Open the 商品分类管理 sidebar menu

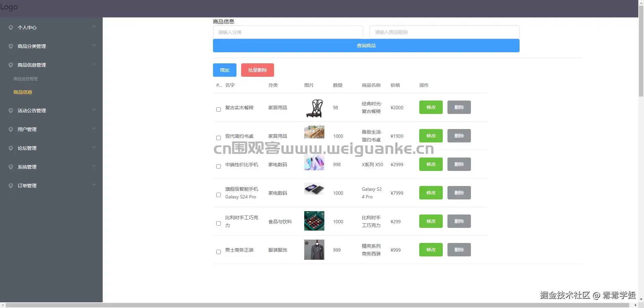pyautogui.click(x=51, y=46)
